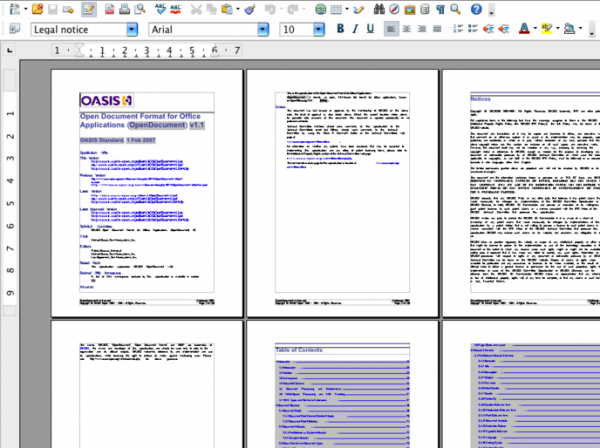Open the Data Sources
Screen dimensions: 600x448
point(425,9)
